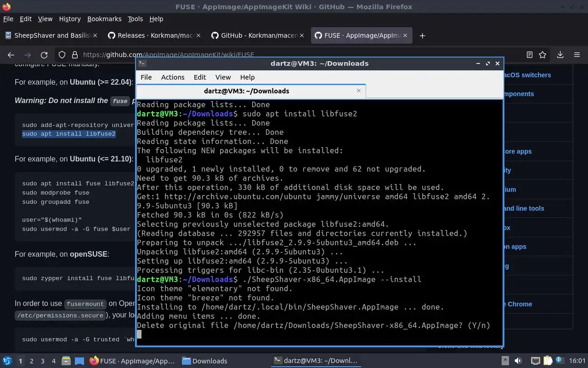Close the terminal tab ~/Downloads
The width and height of the screenshot is (588, 368).
(359, 91)
